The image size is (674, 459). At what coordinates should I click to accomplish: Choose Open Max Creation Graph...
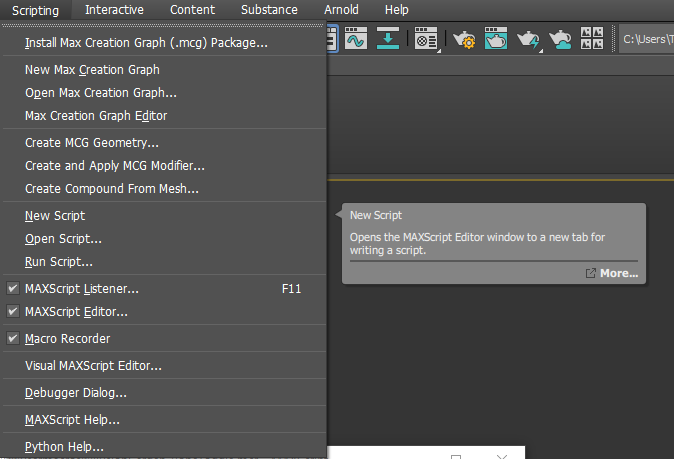[x=164, y=93]
